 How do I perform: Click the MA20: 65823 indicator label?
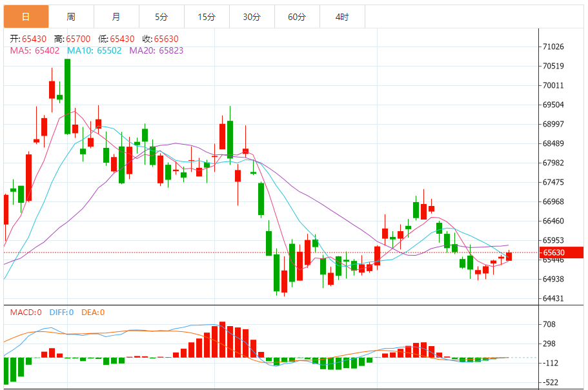click(x=156, y=50)
